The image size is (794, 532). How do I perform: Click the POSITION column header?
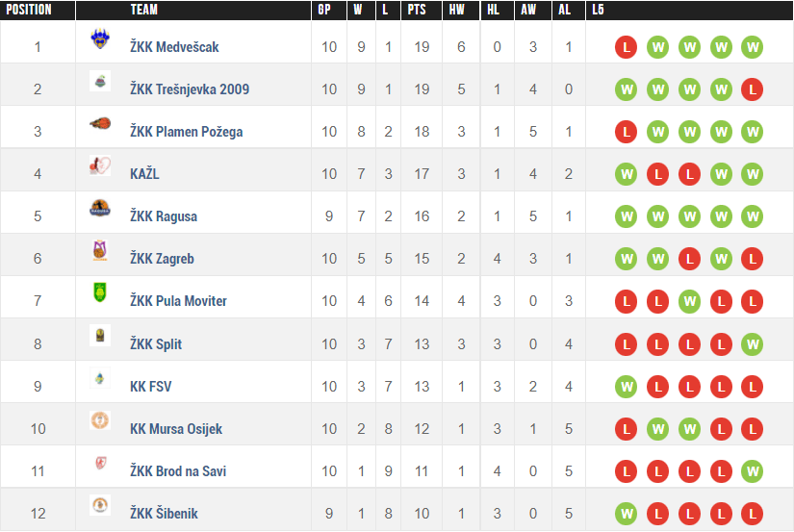pyautogui.click(x=28, y=11)
